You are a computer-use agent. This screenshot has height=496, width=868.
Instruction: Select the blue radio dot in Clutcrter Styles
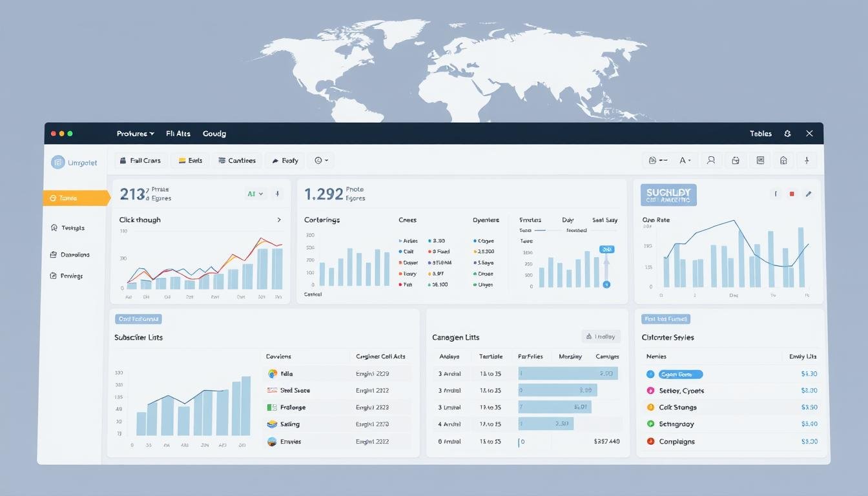coord(650,374)
